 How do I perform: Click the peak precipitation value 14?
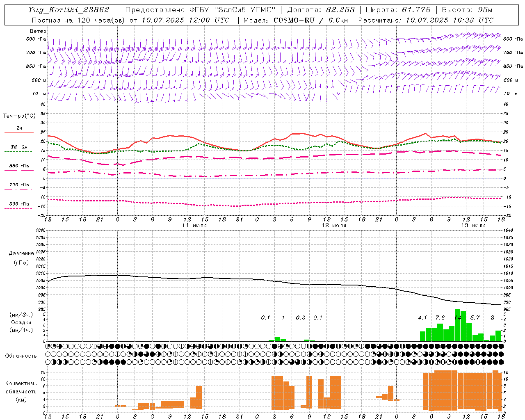[458, 317]
